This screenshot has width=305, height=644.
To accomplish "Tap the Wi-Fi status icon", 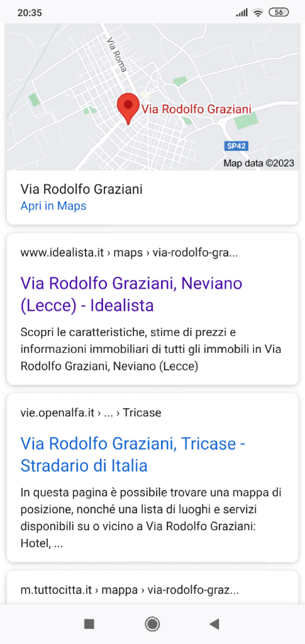I will [x=258, y=13].
